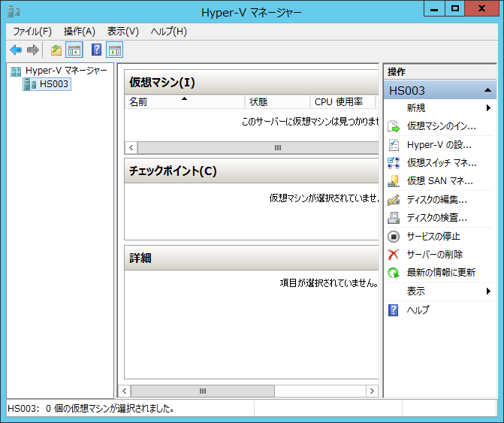Click status bar text HS003: 0 個の仮想マシン
This screenshot has width=504, height=423.
tap(91, 409)
